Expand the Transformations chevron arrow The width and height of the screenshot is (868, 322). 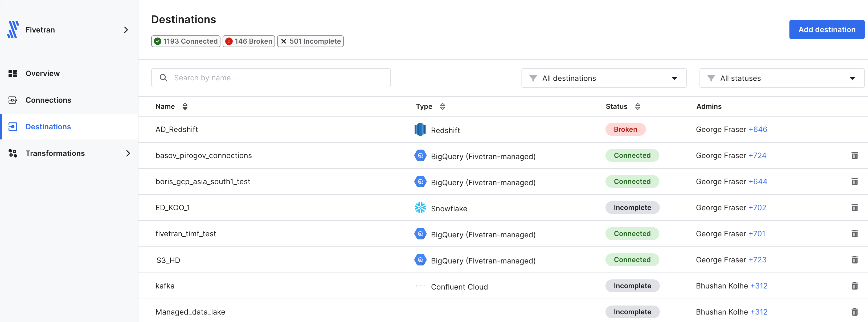(x=128, y=153)
